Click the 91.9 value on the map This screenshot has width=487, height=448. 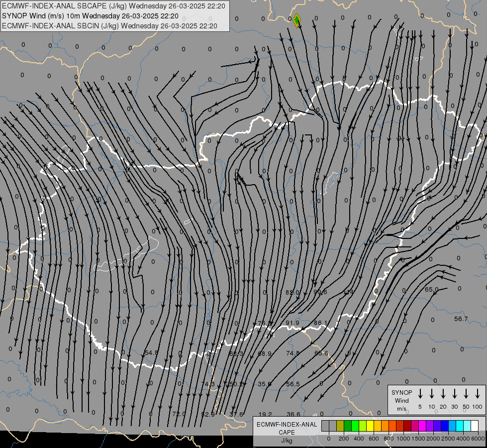[292, 323]
